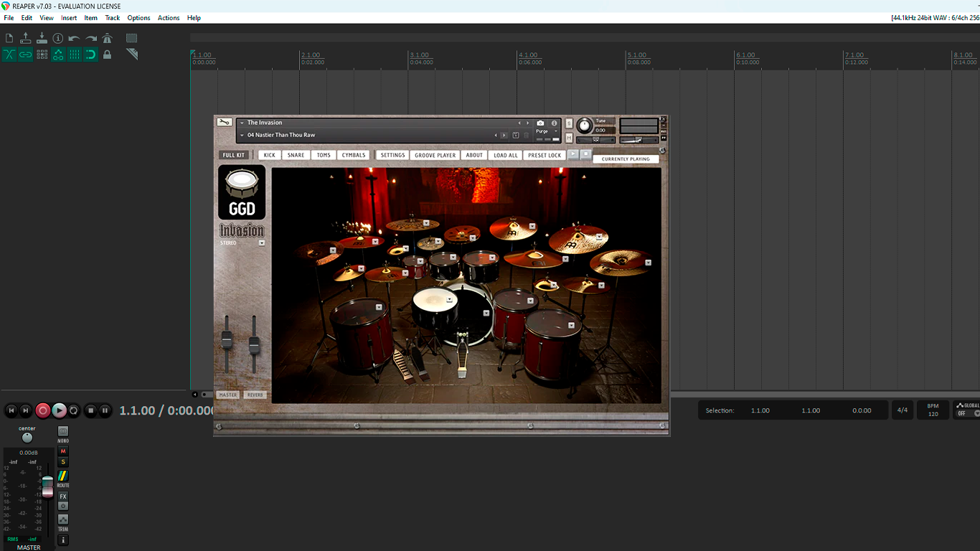Open the STEREO dropdown under Invasion logo
Screen dimensions: 980x551
262,243
